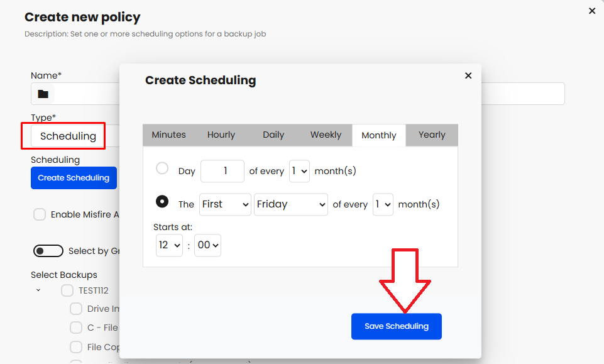Switch to the Daily tab

pyautogui.click(x=273, y=135)
